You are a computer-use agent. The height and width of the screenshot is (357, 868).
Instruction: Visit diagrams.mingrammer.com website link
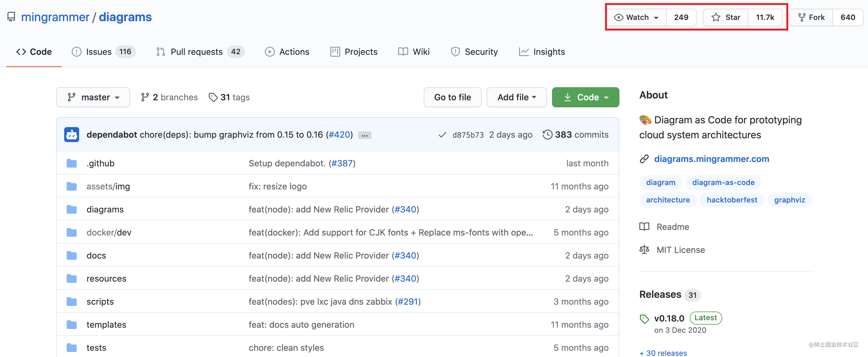tap(712, 159)
